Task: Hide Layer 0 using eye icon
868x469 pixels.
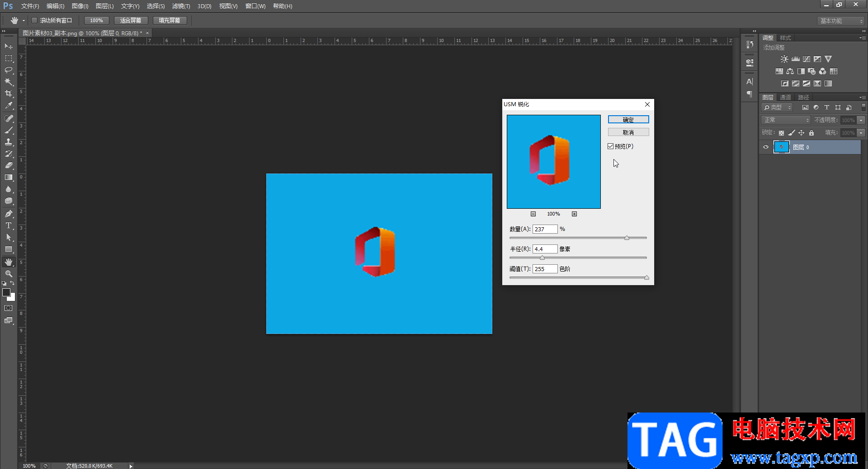Action: [766, 147]
